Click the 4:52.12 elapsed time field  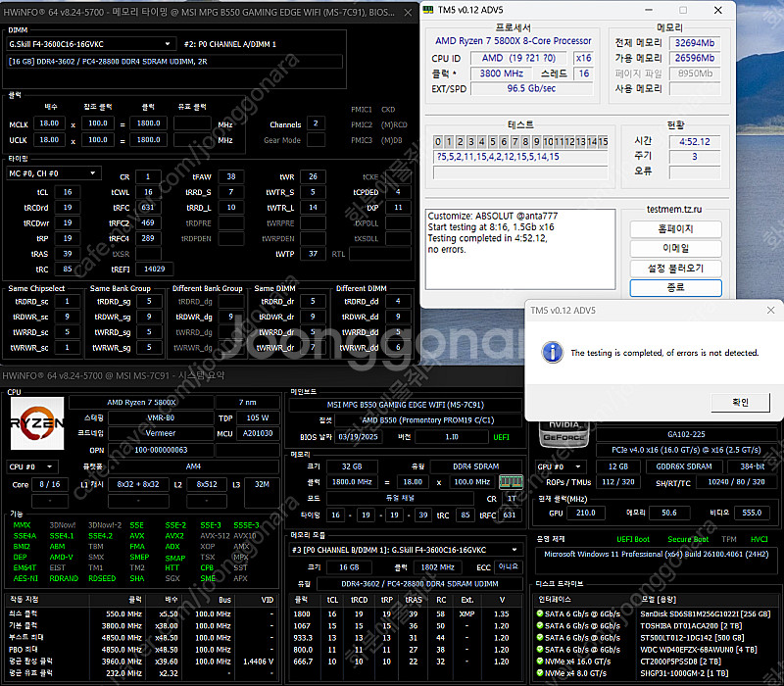click(x=695, y=142)
